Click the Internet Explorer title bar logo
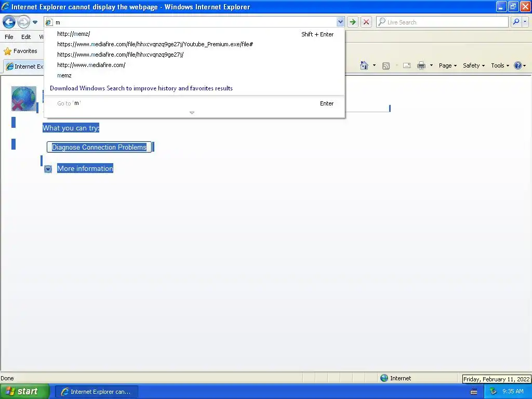 (x=5, y=6)
